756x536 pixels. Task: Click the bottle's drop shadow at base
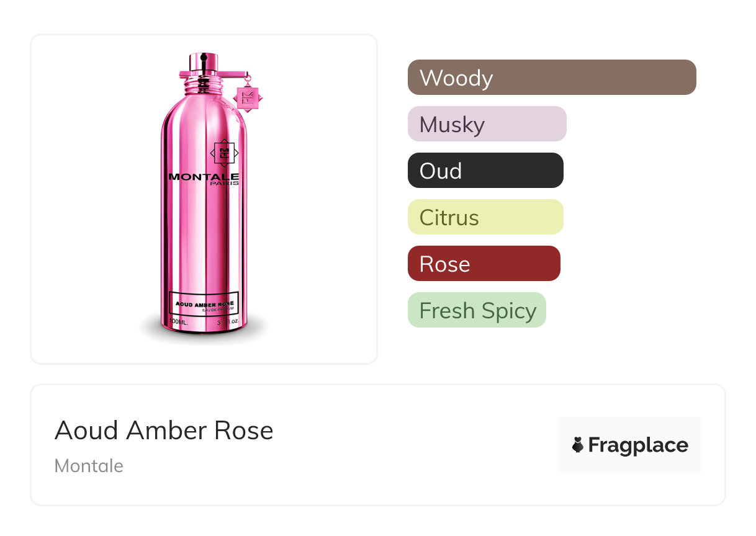(205, 337)
